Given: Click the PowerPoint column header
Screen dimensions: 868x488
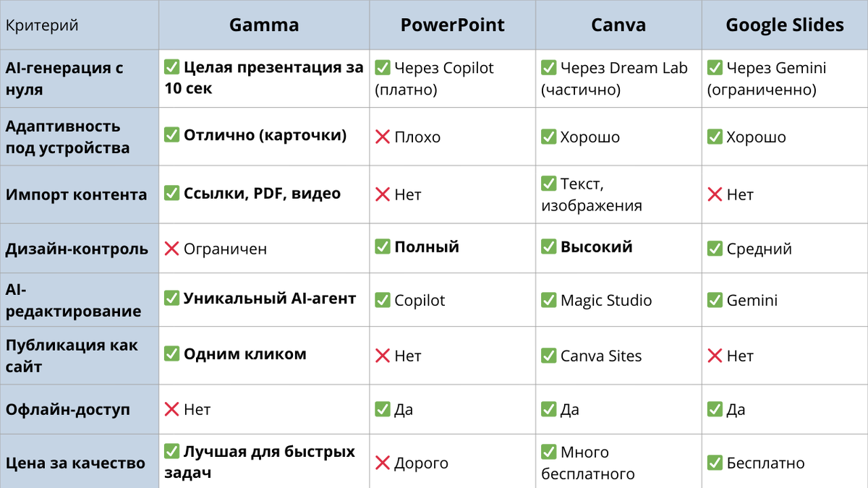Looking at the screenshot, I should coord(453,25).
